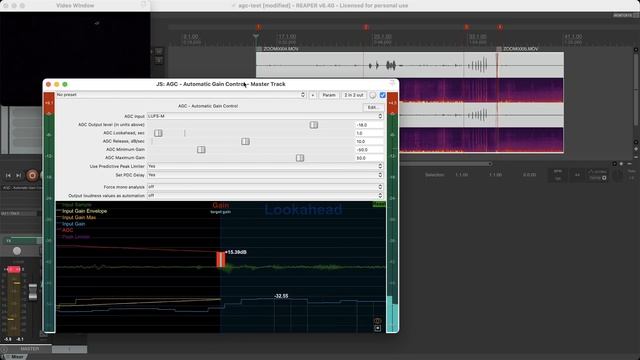Toggle Input Gain Envelope legend entry
The height and width of the screenshot is (360, 640).
point(84,211)
